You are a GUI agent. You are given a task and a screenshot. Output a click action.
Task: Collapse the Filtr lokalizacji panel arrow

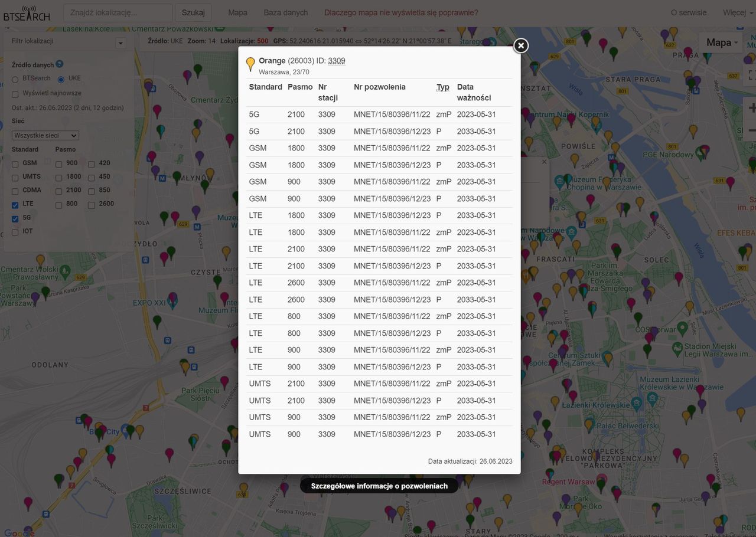coord(120,43)
